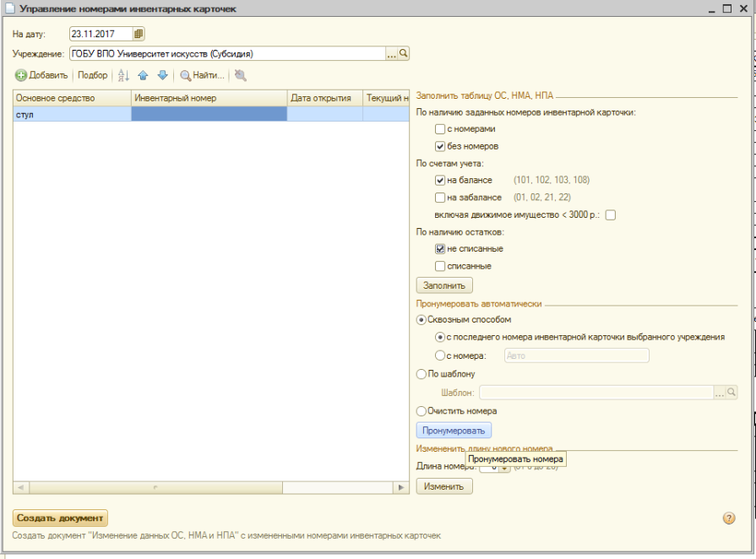
Task: Move row down with blue arrow
Action: 162,75
